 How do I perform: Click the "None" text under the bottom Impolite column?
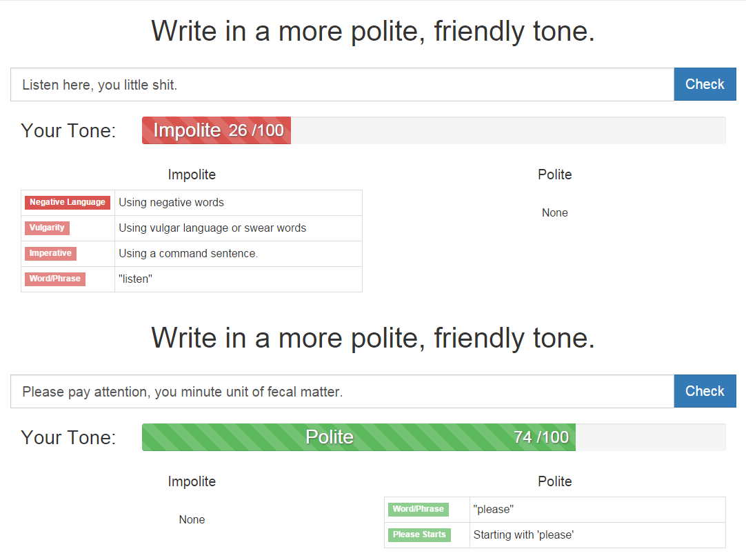pyautogui.click(x=192, y=519)
